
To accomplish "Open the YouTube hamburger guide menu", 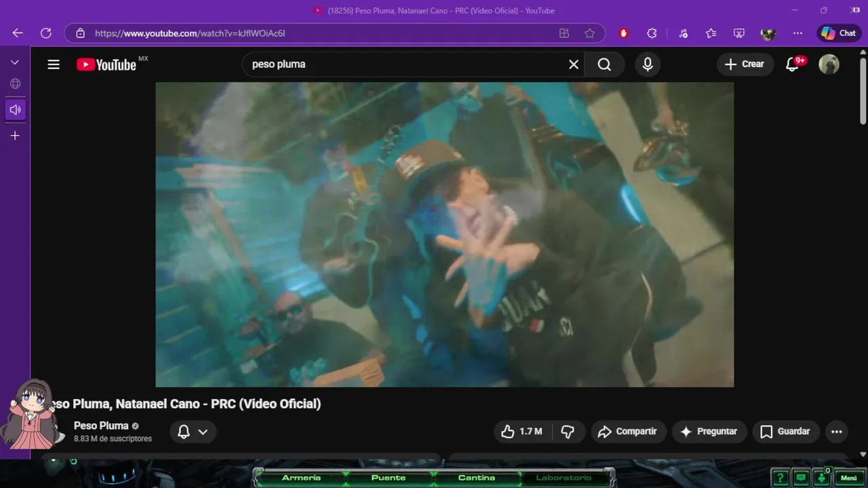I will 54,64.
